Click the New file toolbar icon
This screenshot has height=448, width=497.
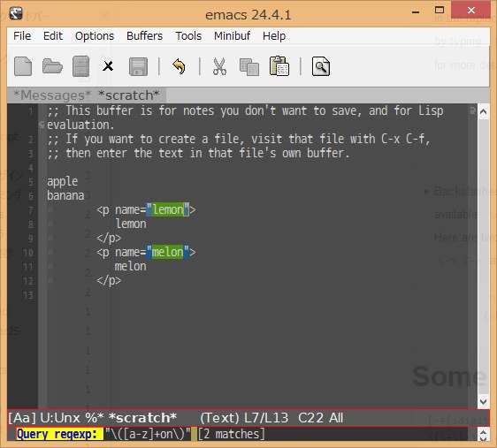(x=23, y=66)
